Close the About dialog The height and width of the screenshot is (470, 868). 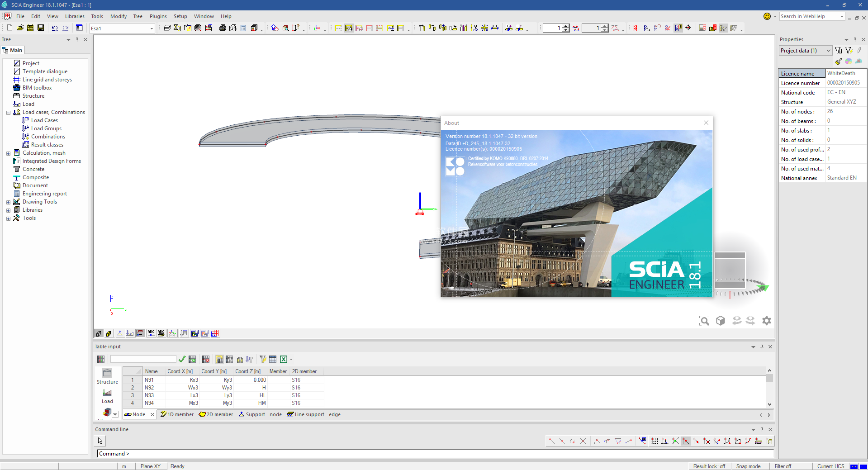[706, 123]
